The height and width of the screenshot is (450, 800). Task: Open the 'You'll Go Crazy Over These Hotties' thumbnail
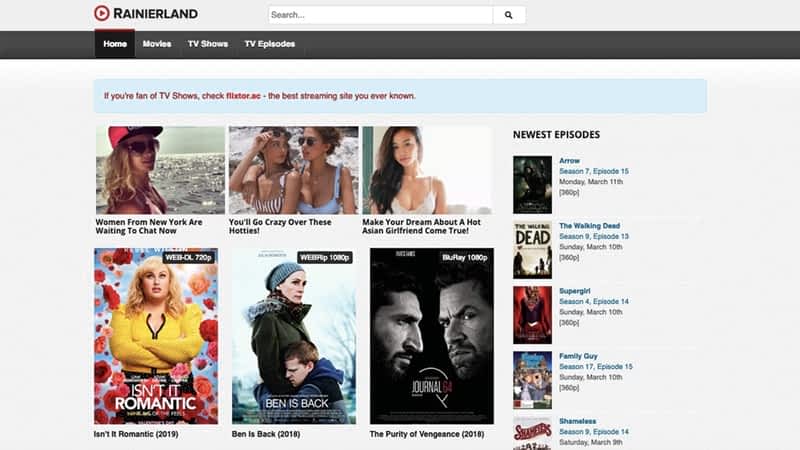pos(293,170)
